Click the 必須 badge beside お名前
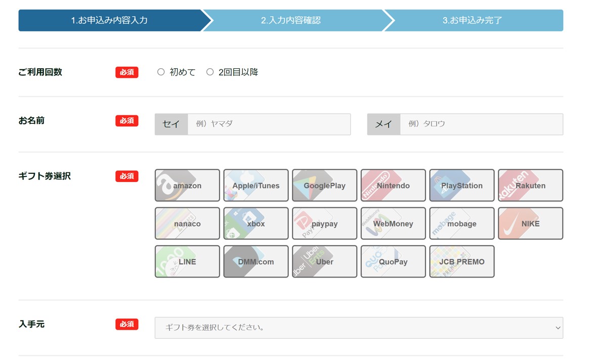This screenshot has width=593, height=364. click(x=127, y=121)
